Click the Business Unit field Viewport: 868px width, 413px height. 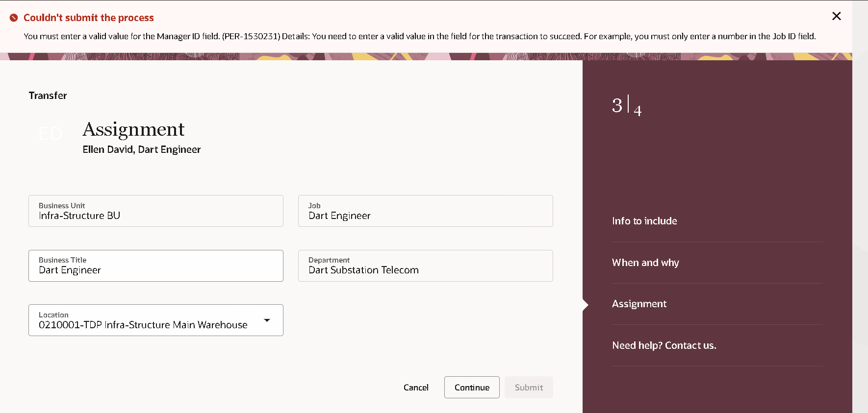[x=156, y=211]
